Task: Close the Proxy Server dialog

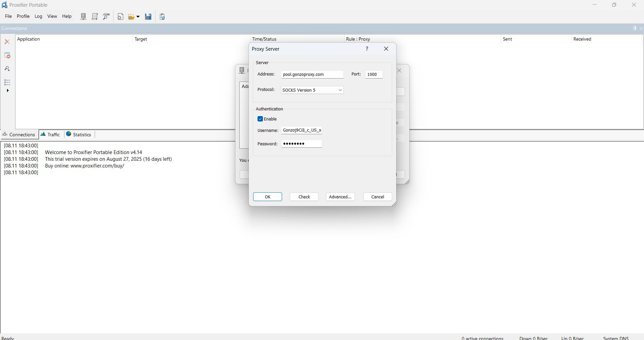Action: pyautogui.click(x=386, y=49)
